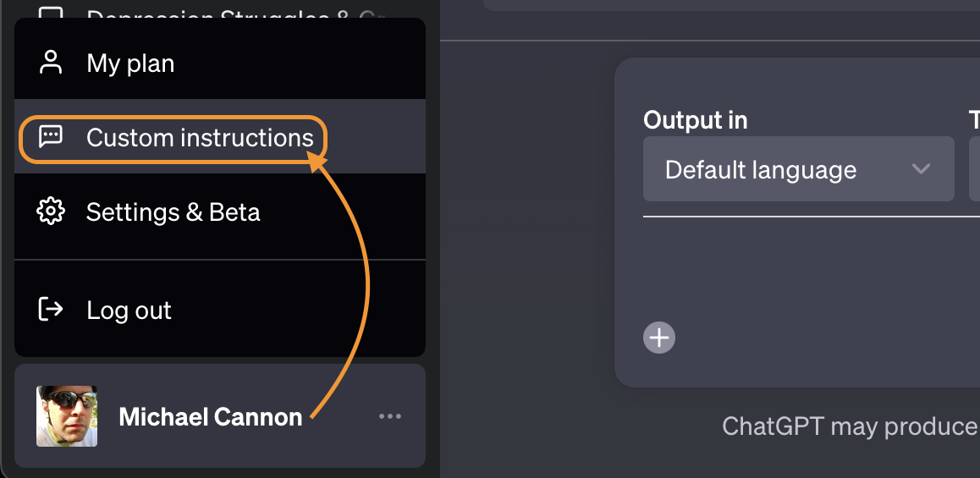Click the round plus icon
This screenshot has width=980, height=478.
[658, 338]
